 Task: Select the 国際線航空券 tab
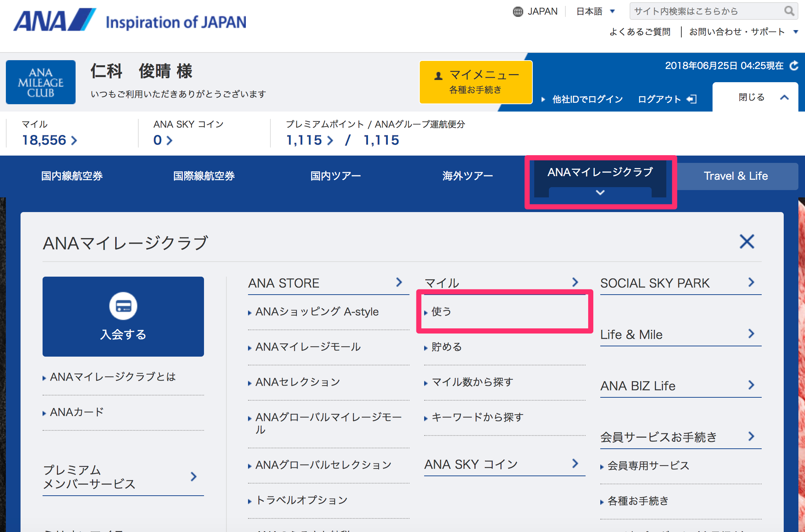[x=204, y=176]
